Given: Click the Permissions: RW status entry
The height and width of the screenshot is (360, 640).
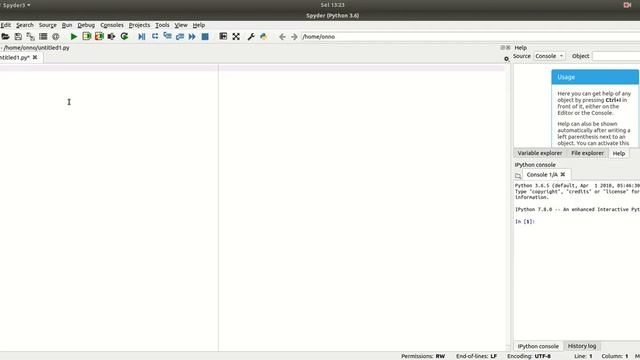Looking at the screenshot, I should coord(423,356).
